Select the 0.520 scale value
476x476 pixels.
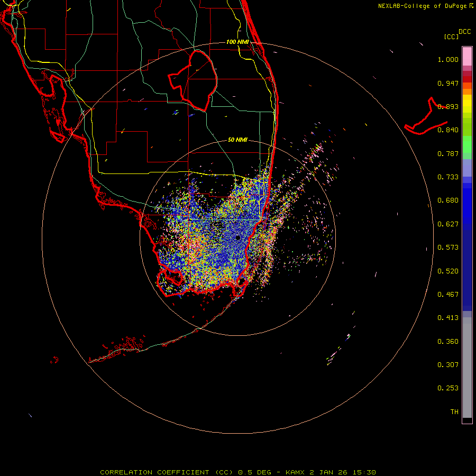(x=448, y=271)
